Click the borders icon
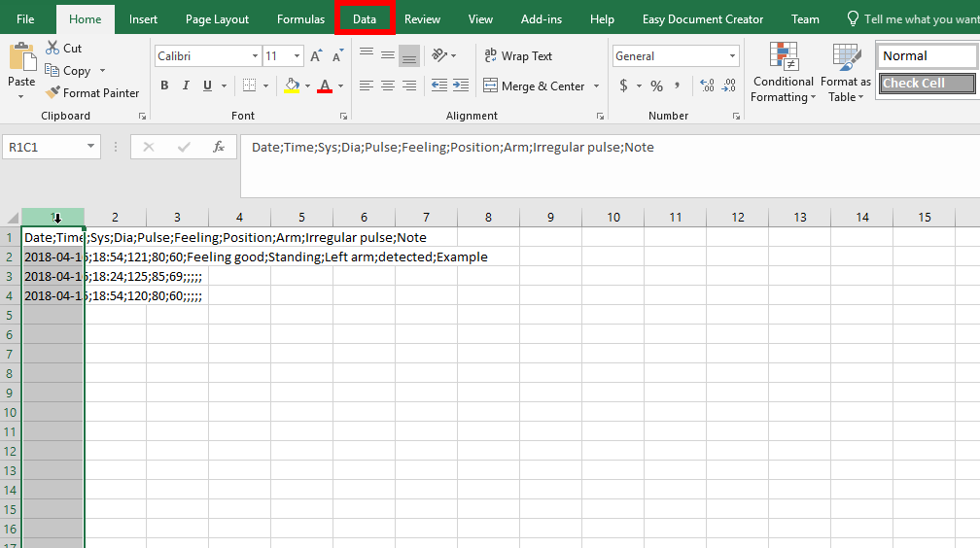980x548 pixels. pyautogui.click(x=249, y=86)
